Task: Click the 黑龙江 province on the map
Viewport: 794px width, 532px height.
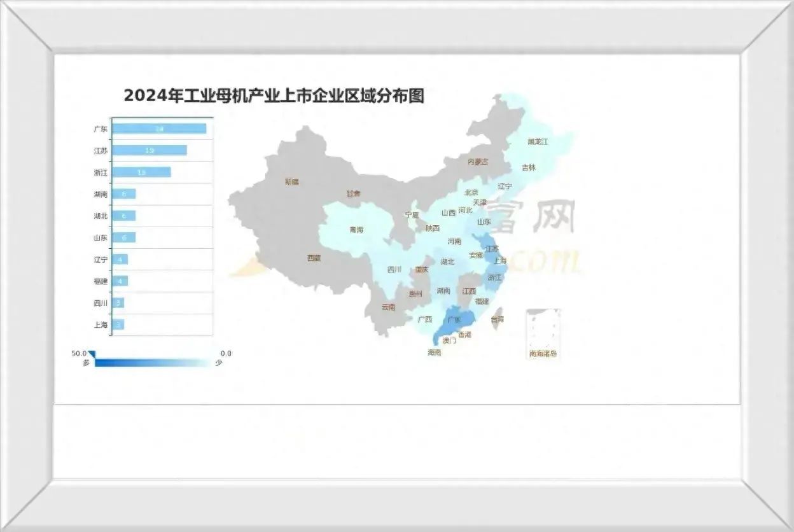Action: tap(538, 141)
